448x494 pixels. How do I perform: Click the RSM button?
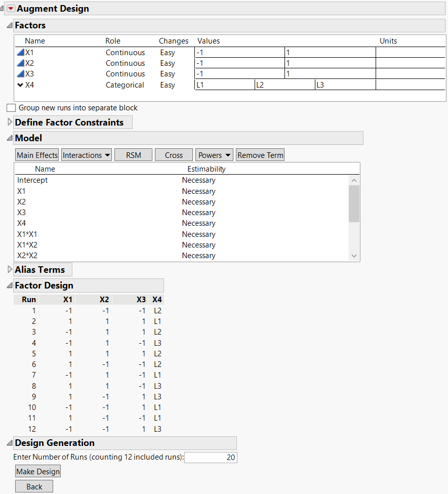pos(133,155)
